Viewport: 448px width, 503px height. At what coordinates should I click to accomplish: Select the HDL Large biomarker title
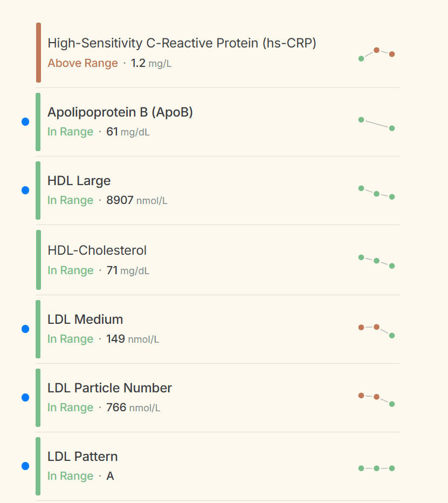[79, 181]
